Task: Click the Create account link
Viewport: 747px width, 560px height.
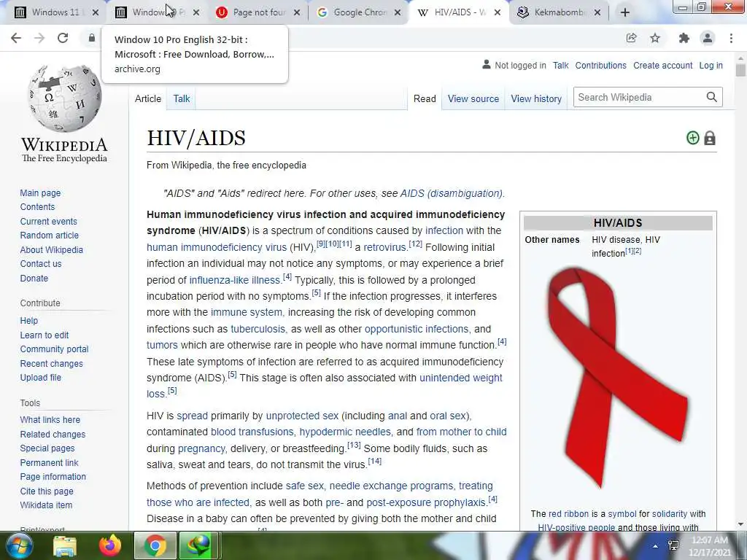Action: tap(662, 65)
